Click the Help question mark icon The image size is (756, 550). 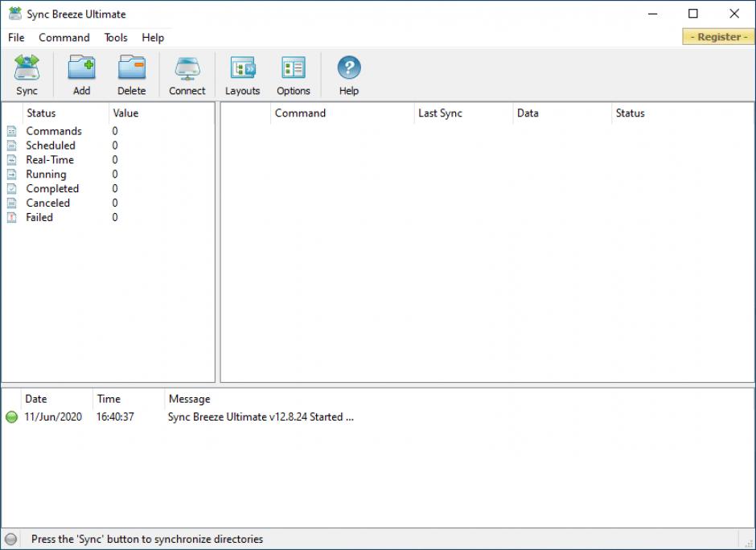348,68
